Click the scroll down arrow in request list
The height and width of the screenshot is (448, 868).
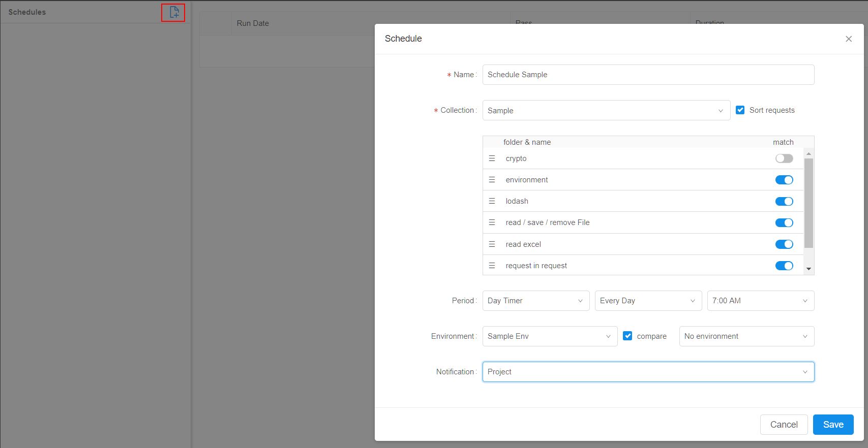point(809,269)
